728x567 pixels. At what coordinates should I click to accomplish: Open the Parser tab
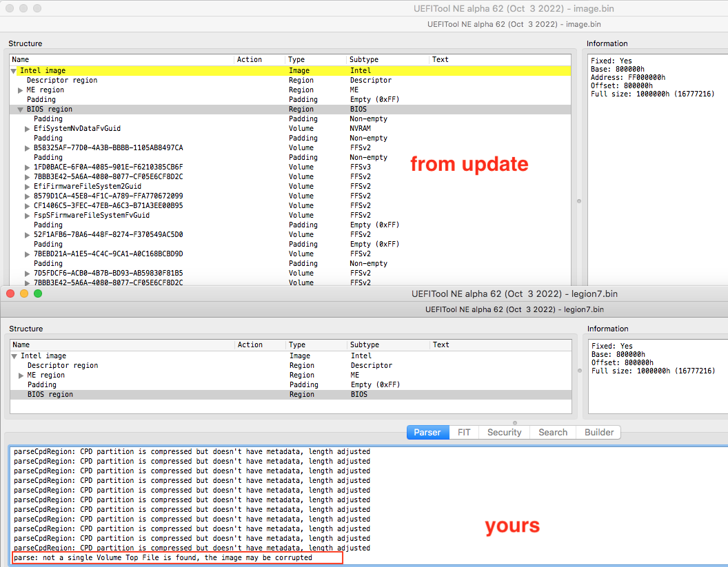(x=427, y=433)
